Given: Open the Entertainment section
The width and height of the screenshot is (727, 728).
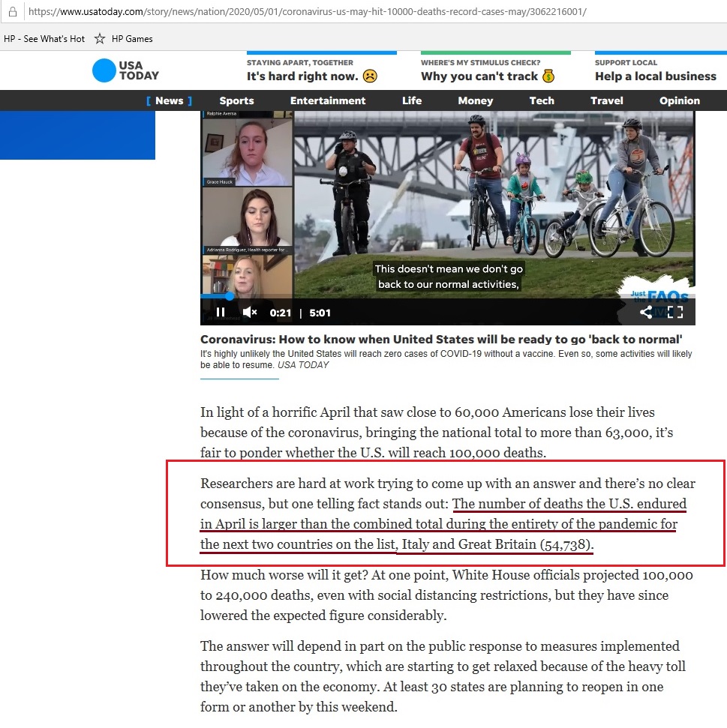Looking at the screenshot, I should pyautogui.click(x=328, y=100).
